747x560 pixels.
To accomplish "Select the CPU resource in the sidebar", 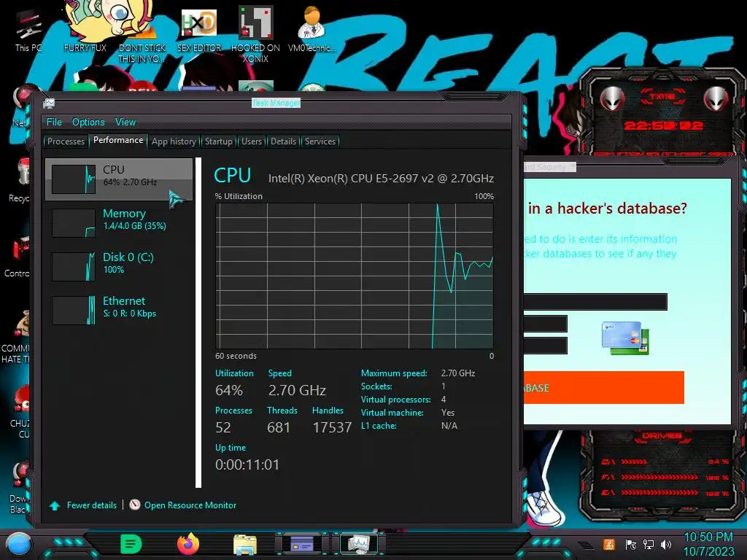I will pos(119,179).
